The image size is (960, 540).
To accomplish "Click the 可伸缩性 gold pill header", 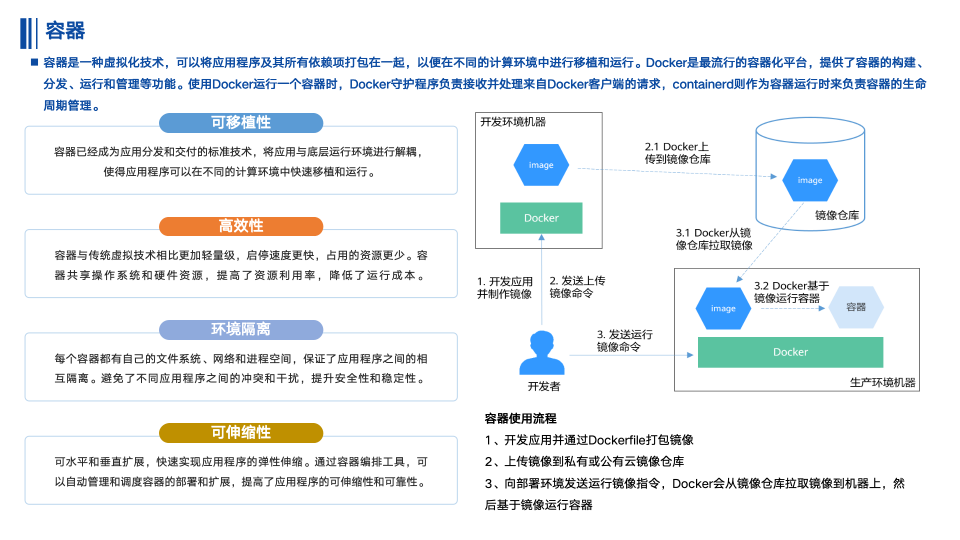I will [x=241, y=433].
